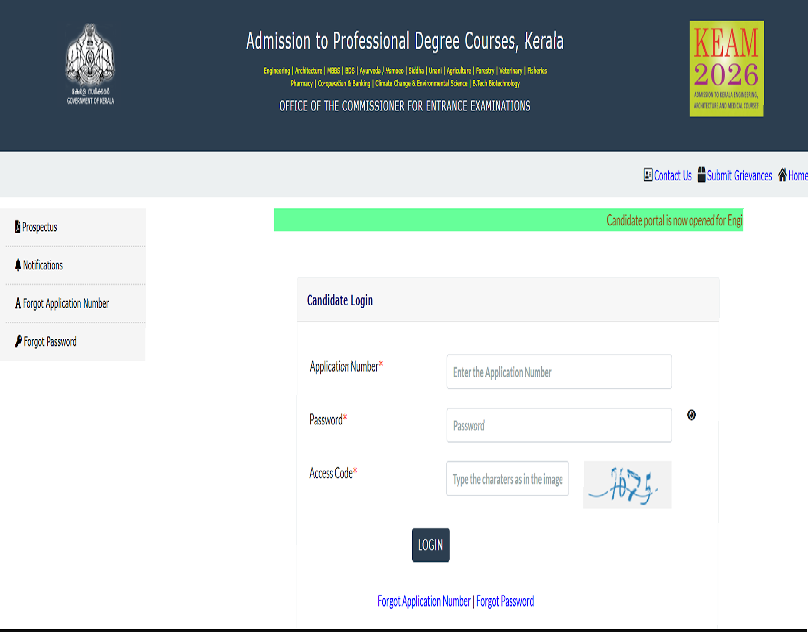The image size is (808, 632).
Task: Click the Notifications bell icon
Action: tap(17, 265)
